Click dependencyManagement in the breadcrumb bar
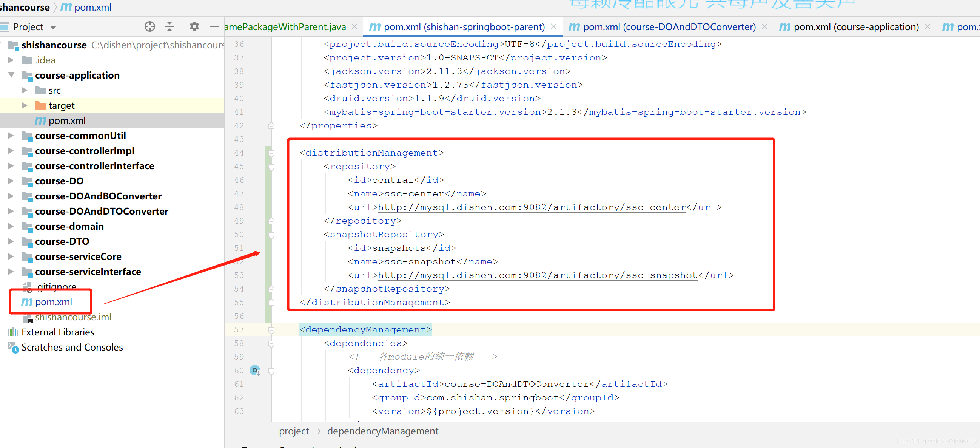The height and width of the screenshot is (448, 980). coord(382,431)
